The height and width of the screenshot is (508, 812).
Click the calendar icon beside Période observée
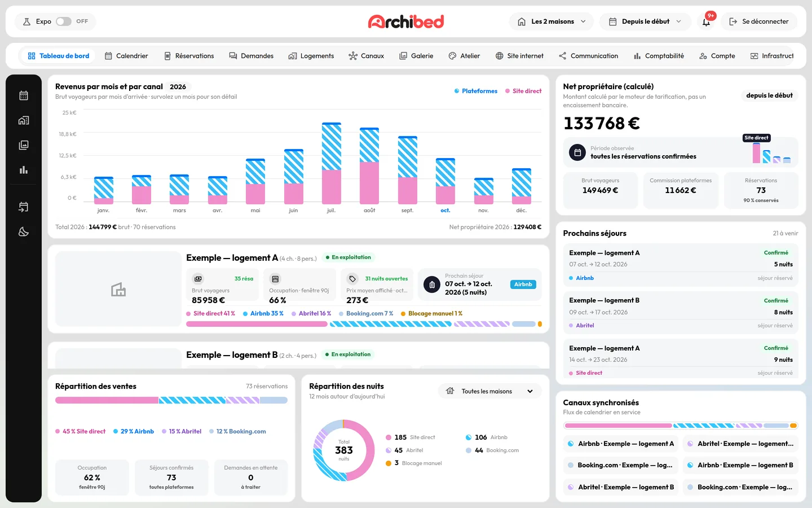(577, 152)
